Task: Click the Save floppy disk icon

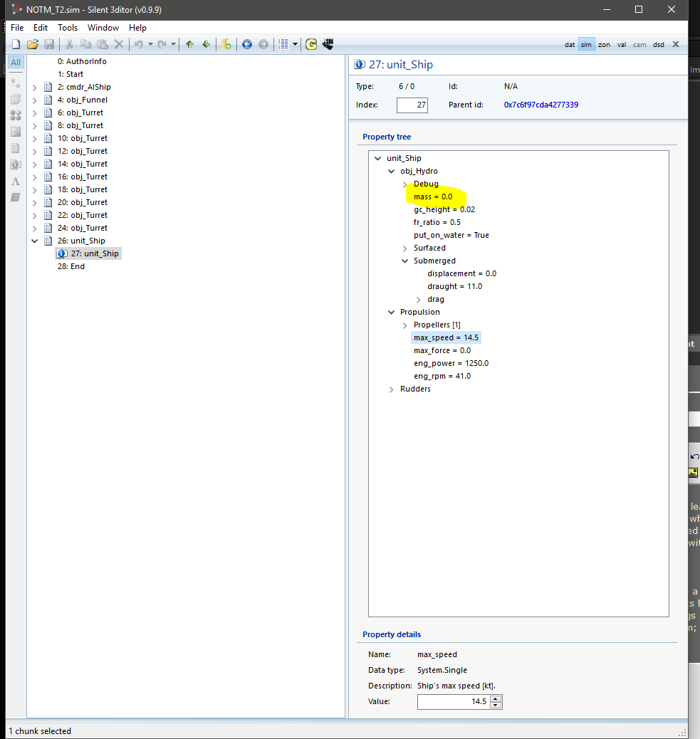Action: point(49,44)
